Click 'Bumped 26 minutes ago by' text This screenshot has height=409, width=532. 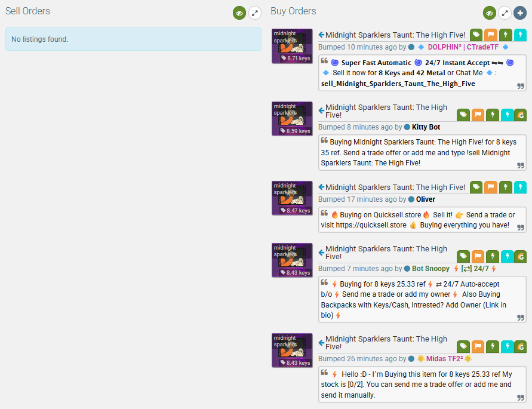tap(362, 359)
